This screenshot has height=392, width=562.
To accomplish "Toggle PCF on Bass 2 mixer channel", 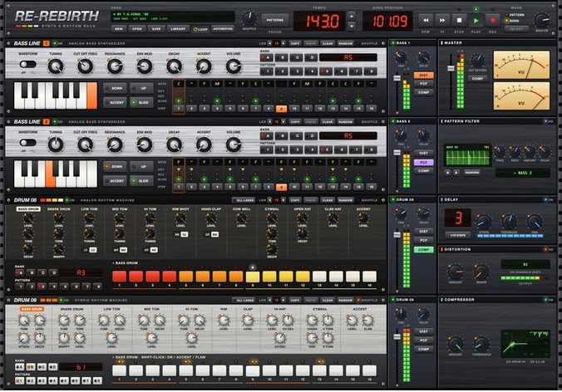I will (x=424, y=162).
